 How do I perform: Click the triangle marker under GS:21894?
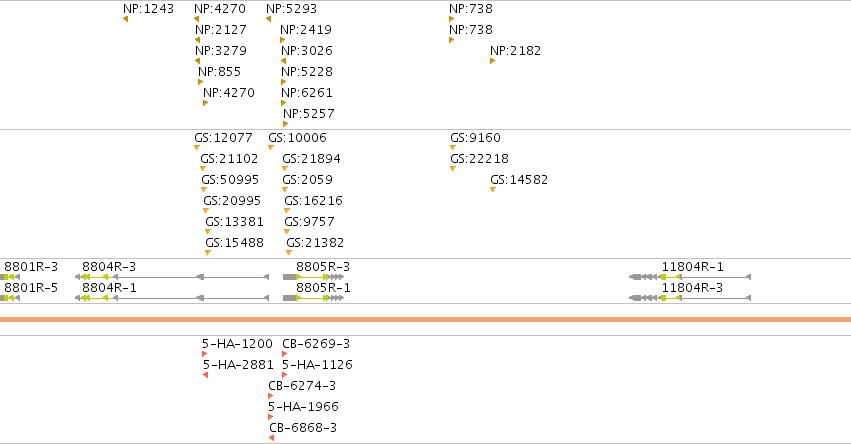click(285, 169)
